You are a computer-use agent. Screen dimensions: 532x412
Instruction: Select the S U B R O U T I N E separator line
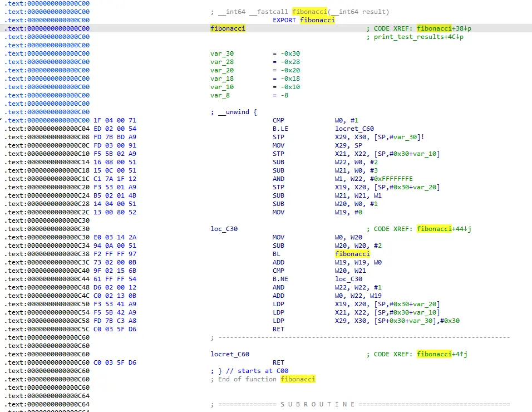click(x=360, y=404)
